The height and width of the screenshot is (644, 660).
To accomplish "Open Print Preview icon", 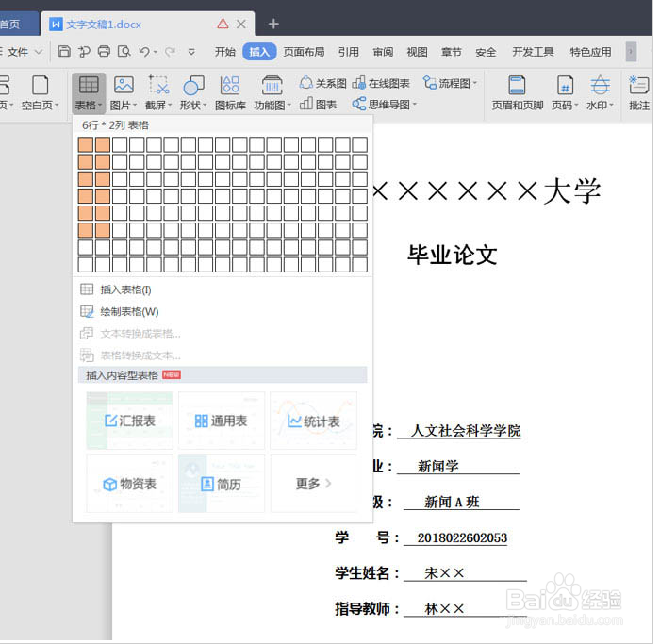I will (x=124, y=51).
